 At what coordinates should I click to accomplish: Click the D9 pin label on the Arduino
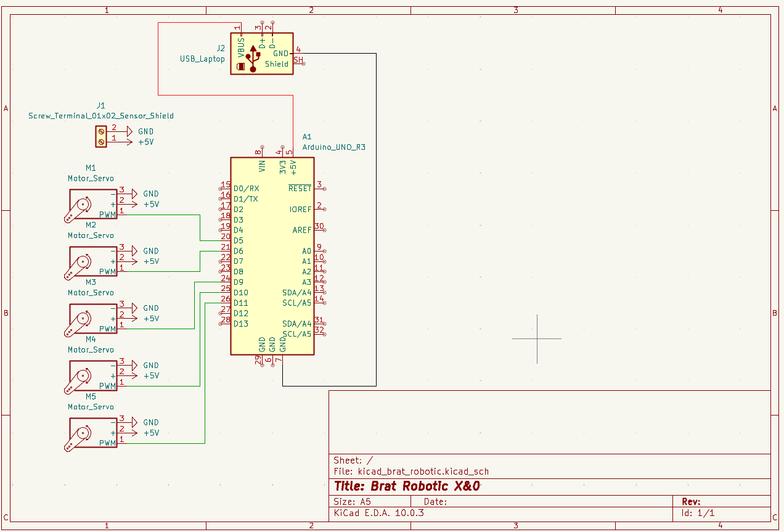click(239, 282)
